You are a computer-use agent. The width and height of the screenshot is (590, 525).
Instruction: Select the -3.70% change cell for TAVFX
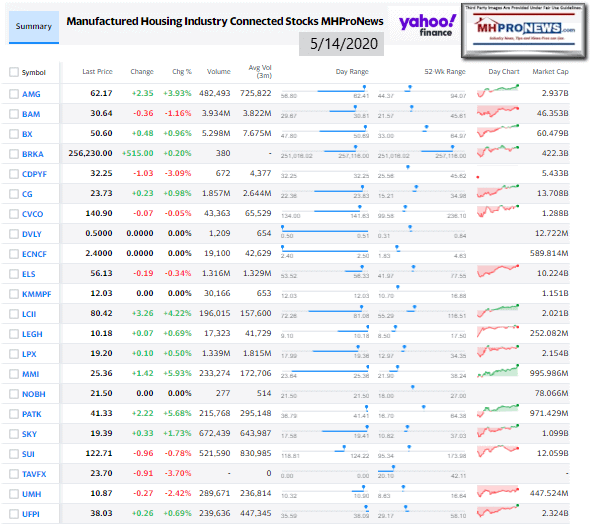178,473
